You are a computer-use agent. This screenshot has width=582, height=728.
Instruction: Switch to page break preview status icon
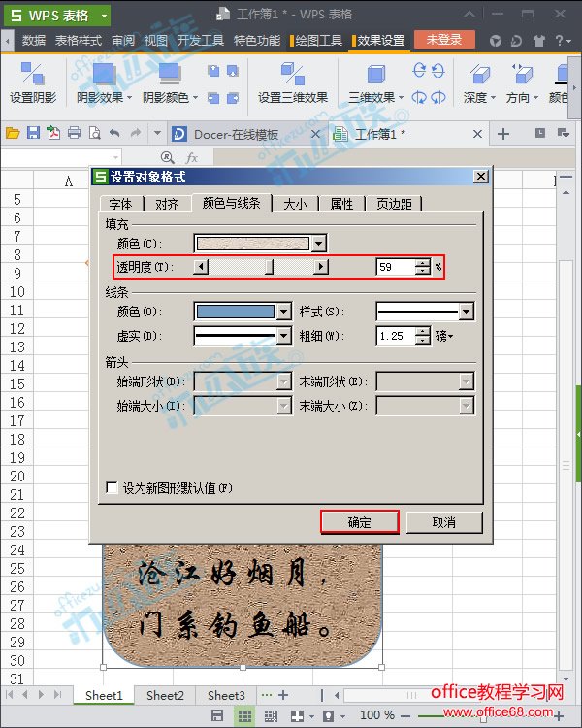(271, 715)
